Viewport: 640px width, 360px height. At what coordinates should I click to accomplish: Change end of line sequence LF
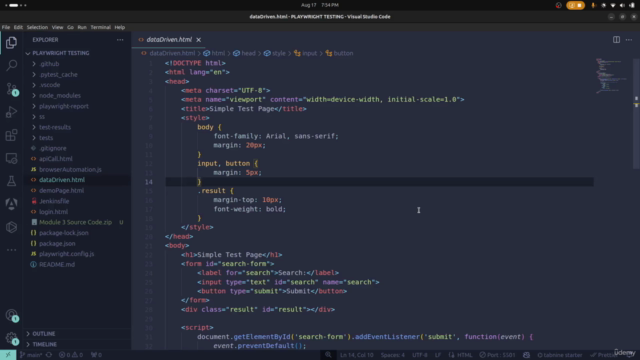tap(438, 355)
